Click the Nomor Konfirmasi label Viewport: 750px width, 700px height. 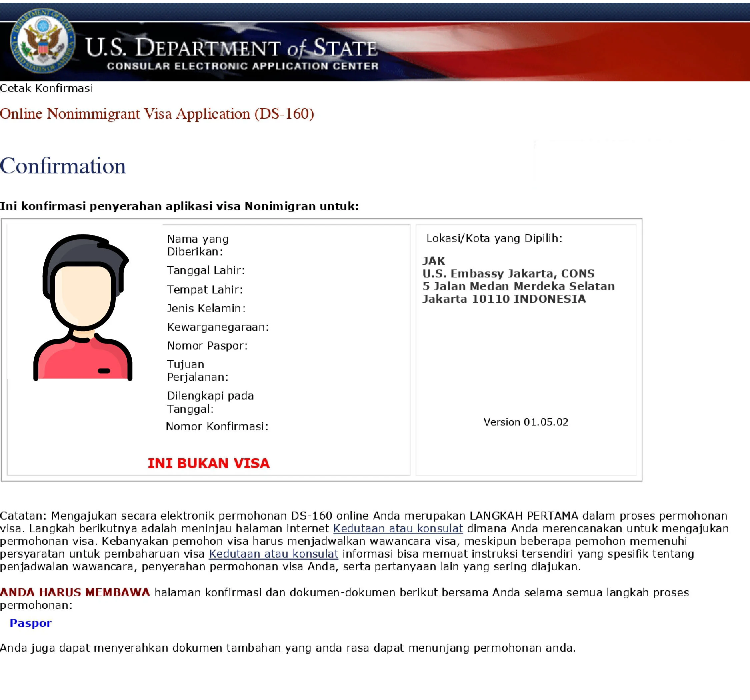click(x=217, y=427)
